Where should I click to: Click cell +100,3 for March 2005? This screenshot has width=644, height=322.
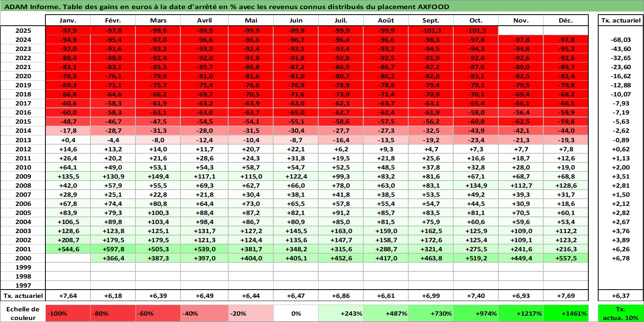click(x=158, y=213)
